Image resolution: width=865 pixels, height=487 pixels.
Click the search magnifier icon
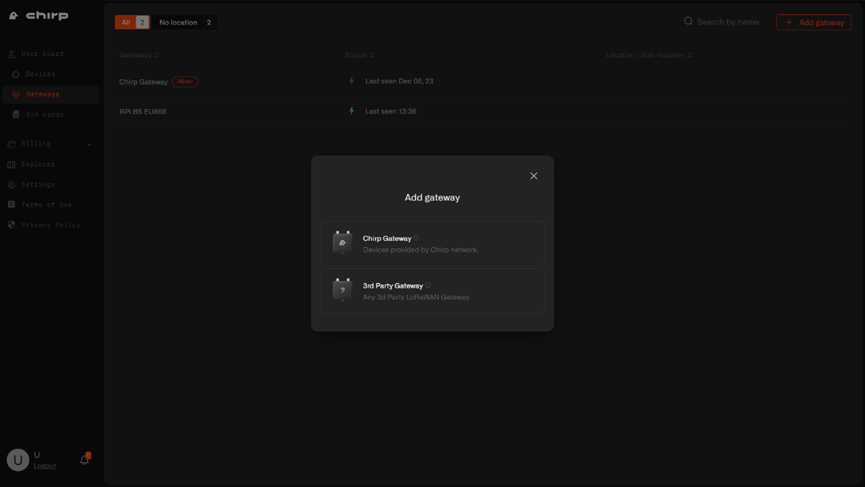click(688, 22)
